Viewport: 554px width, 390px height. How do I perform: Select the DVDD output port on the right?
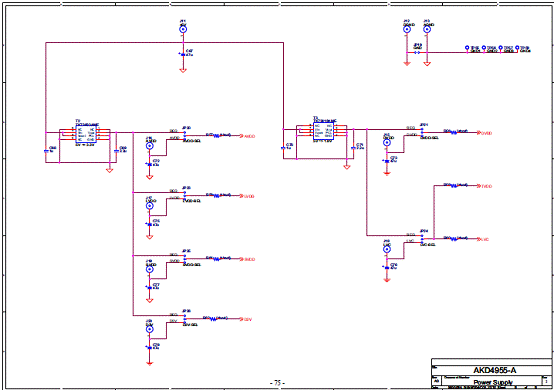pos(484,133)
